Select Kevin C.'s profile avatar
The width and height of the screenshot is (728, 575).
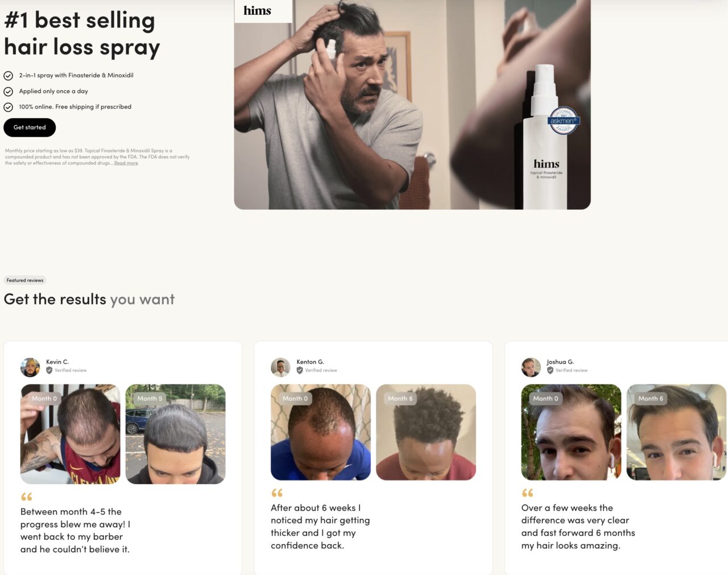coord(30,367)
